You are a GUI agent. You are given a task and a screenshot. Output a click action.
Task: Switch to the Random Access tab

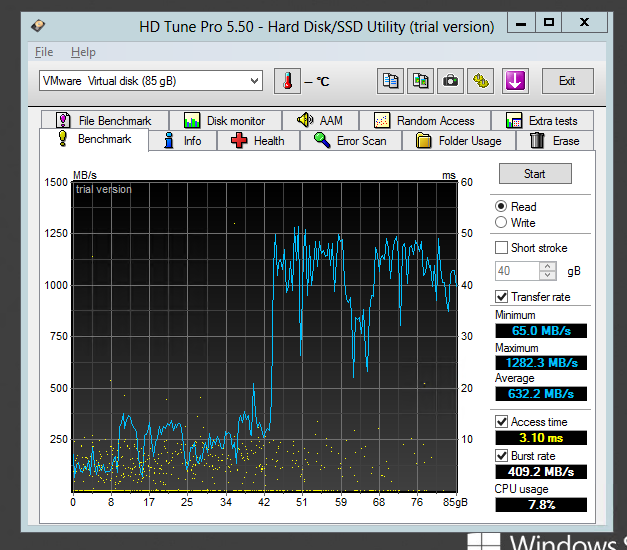425,120
